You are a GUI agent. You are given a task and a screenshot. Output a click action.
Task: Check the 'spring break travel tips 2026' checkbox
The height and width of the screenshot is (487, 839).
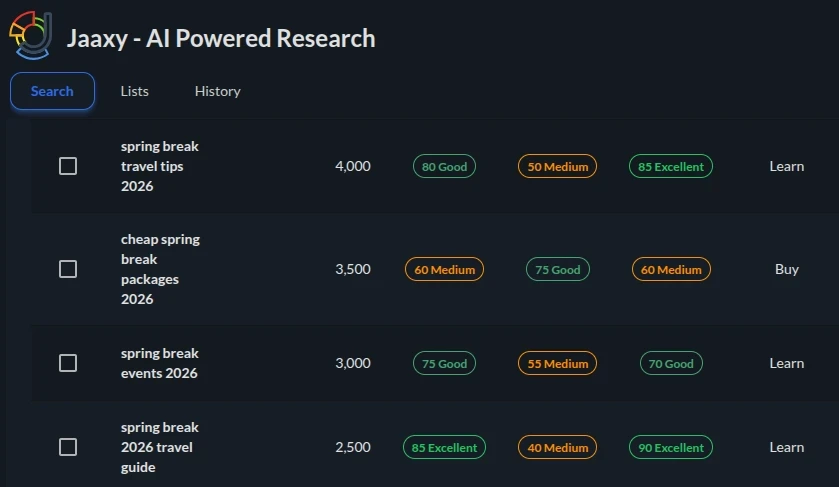[x=68, y=166]
